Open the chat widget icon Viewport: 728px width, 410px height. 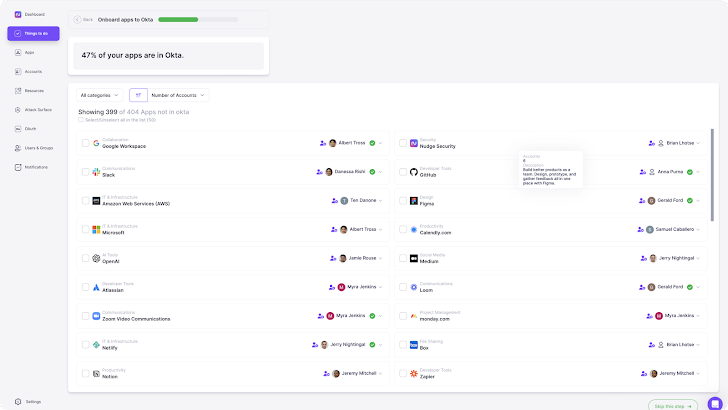pos(715,403)
